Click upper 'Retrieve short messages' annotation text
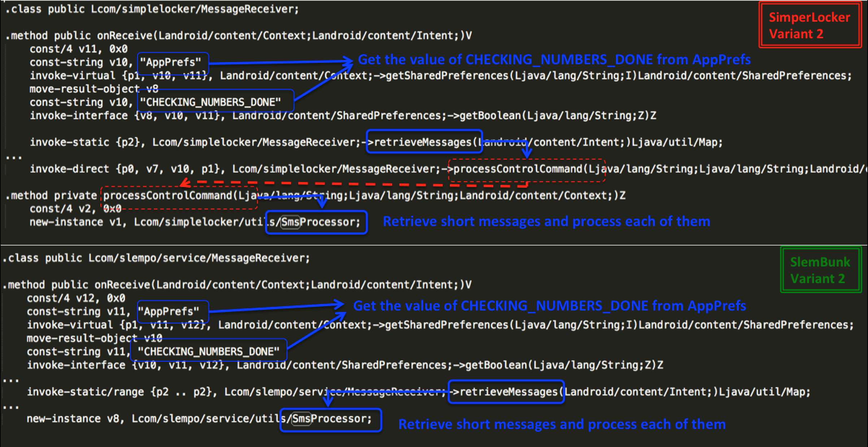Image resolution: width=868 pixels, height=447 pixels. tap(546, 221)
